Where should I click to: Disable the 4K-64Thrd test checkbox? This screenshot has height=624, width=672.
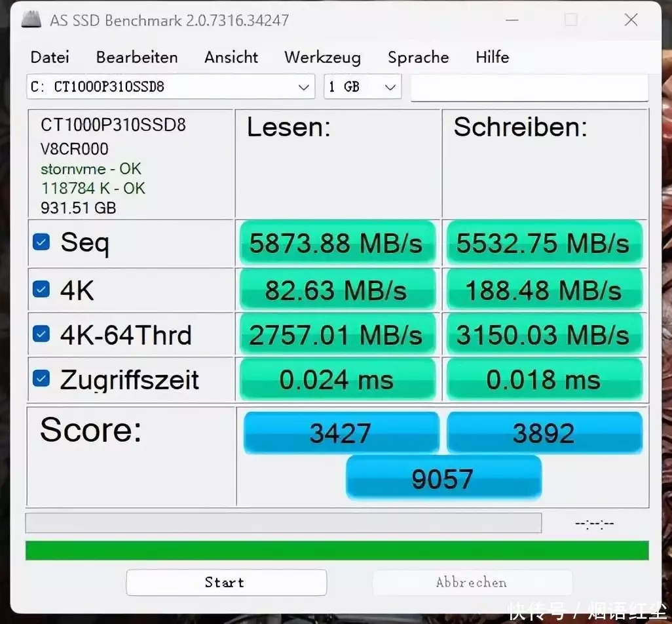pyautogui.click(x=41, y=334)
